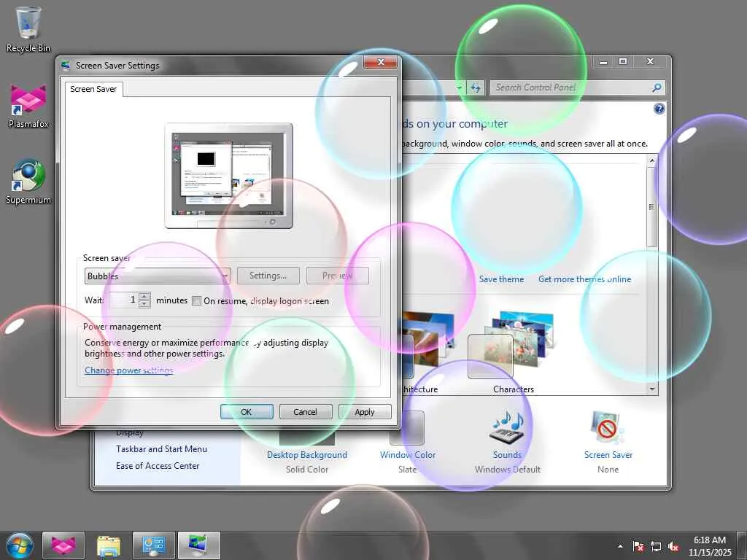Decrease the Wait minutes spinner
This screenshot has height=560, width=747.
tap(145, 304)
